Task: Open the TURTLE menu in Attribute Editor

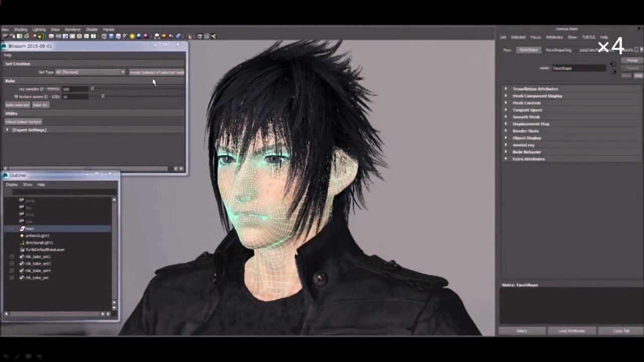Action: click(589, 37)
